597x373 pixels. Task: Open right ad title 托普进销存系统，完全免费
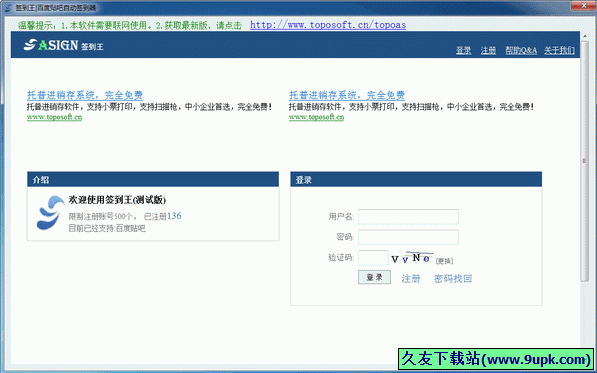tap(347, 95)
